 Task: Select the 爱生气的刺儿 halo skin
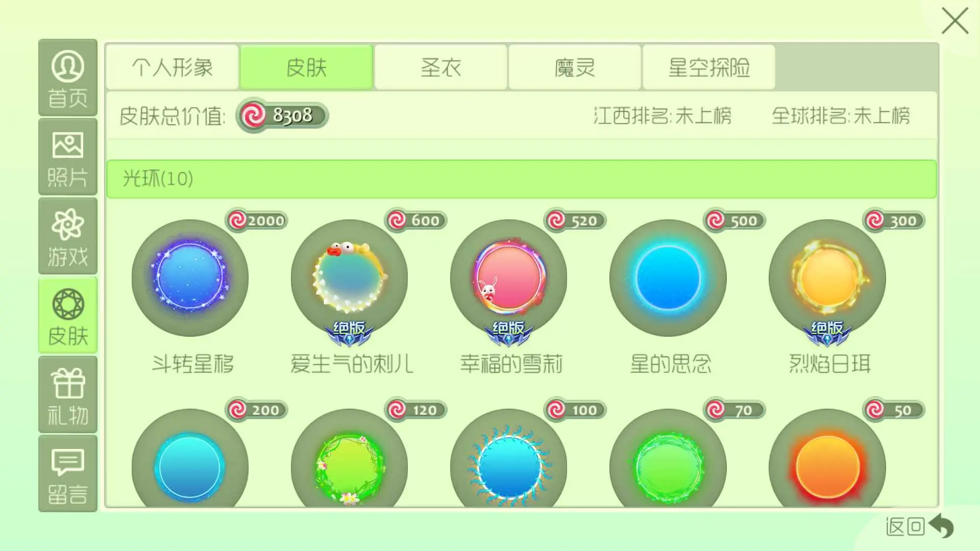coord(349,278)
